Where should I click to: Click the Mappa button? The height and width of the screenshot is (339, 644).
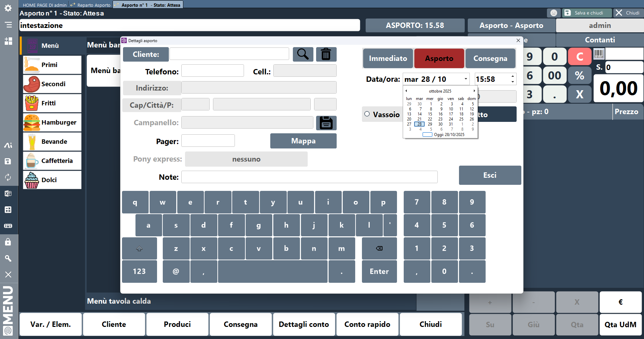pyautogui.click(x=303, y=141)
